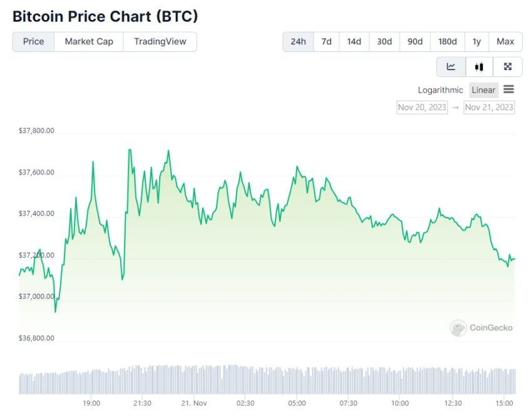Image resolution: width=532 pixels, height=419 pixels.
Task: Select Linear scale option
Action: [x=483, y=90]
